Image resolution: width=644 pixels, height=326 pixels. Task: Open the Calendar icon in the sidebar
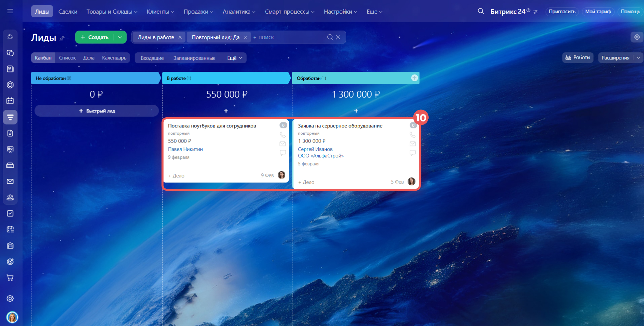[10, 101]
